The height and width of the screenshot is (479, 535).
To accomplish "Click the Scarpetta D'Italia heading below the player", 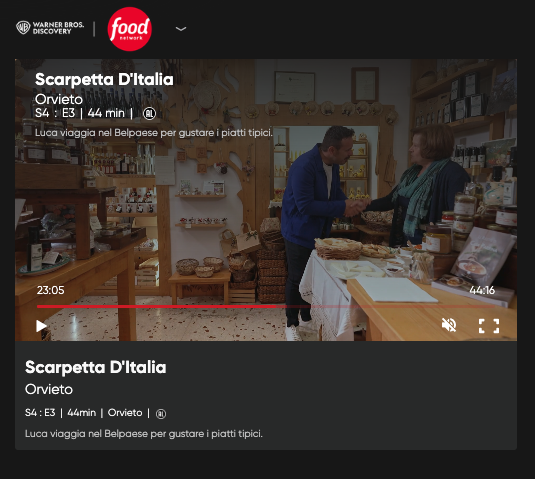I will pos(96,367).
